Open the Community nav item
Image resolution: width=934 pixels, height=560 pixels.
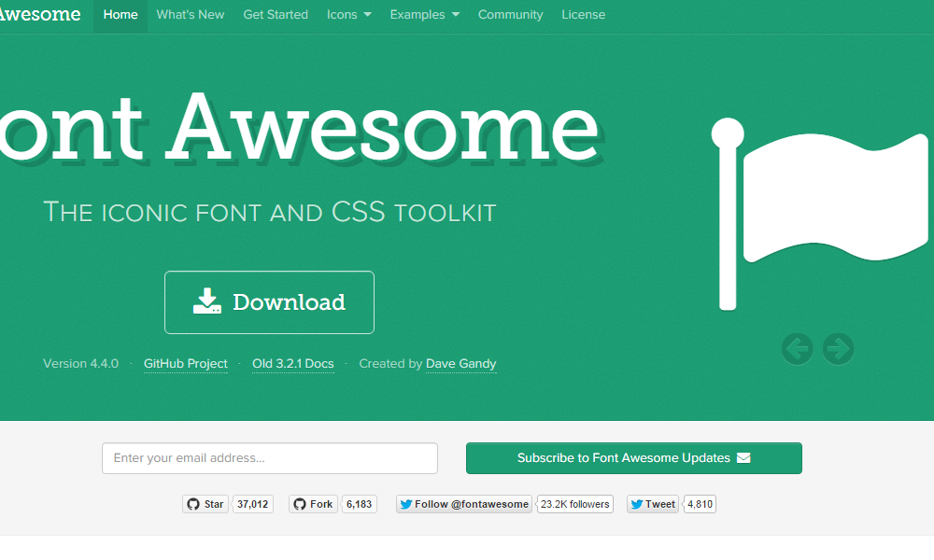(x=510, y=15)
